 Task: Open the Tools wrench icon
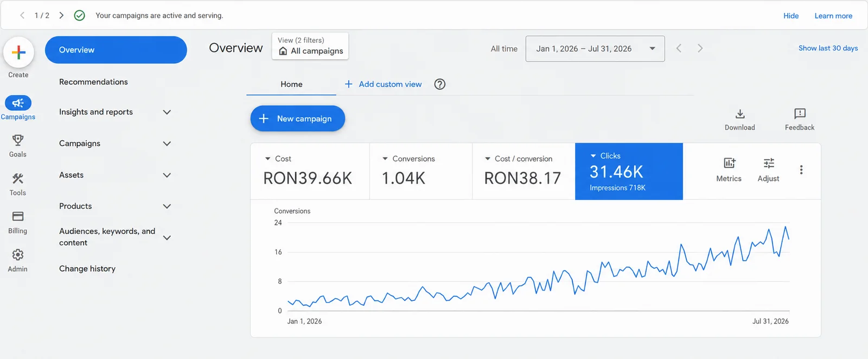pyautogui.click(x=18, y=178)
